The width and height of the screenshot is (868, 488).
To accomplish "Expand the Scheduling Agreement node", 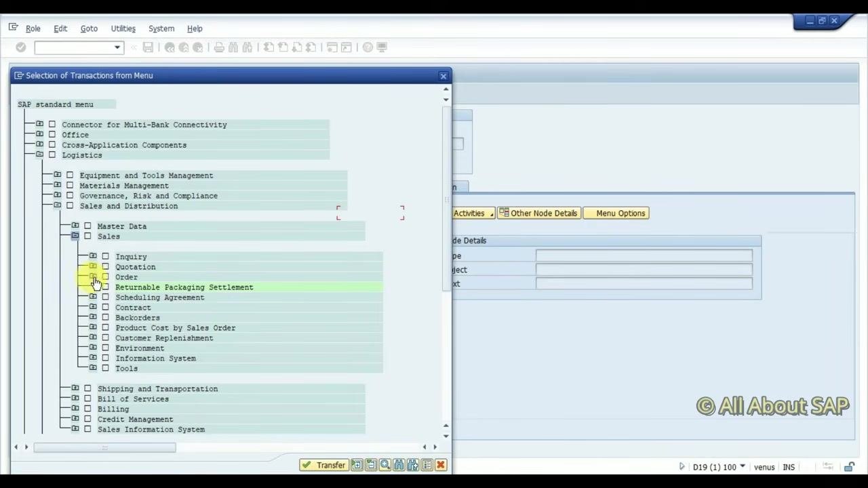I will 93,297.
